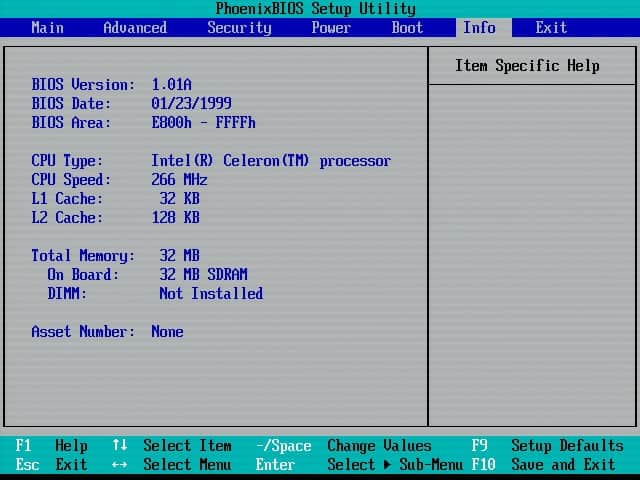Image resolution: width=640 pixels, height=480 pixels.
Task: Click the BIOS Version label
Action: [83, 84]
